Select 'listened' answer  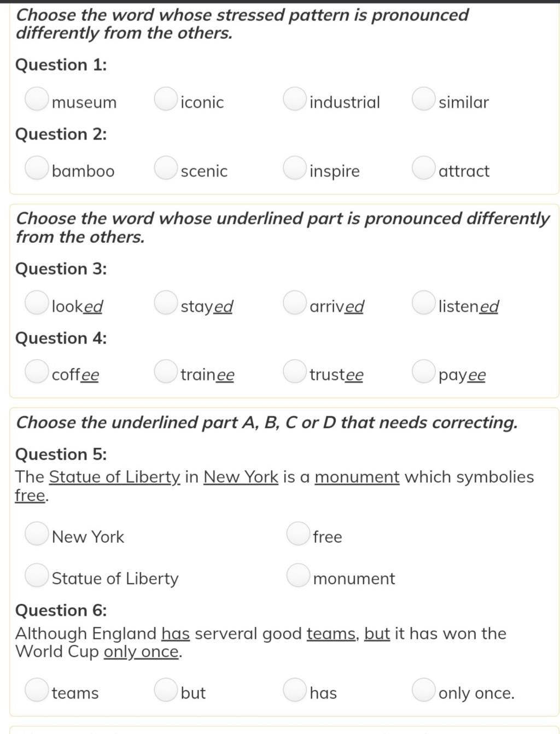[424, 303]
